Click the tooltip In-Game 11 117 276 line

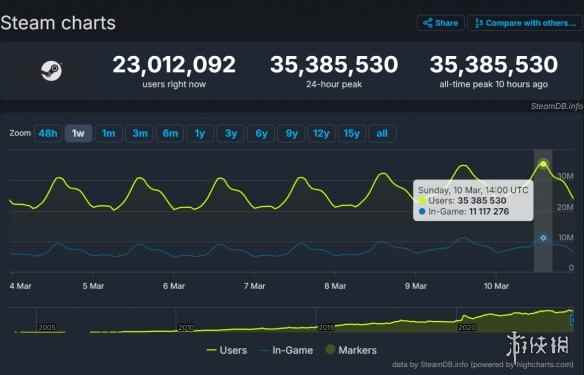pyautogui.click(x=464, y=212)
